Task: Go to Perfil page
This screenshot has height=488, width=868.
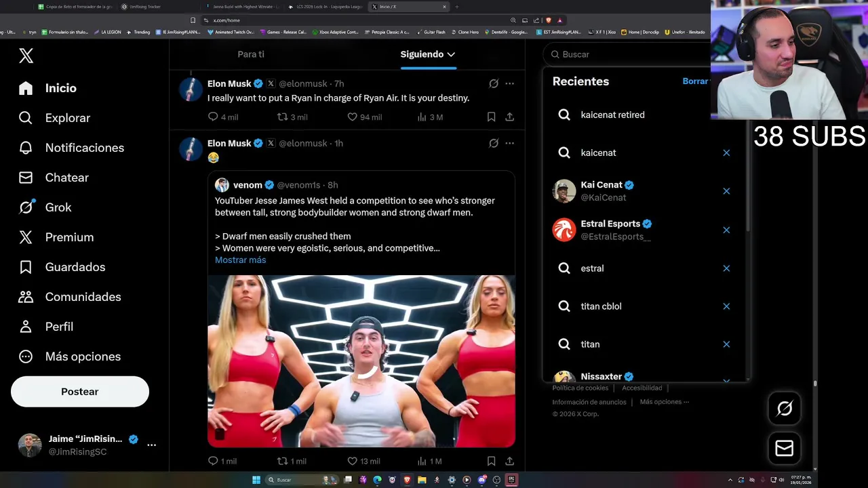Action: [46, 327]
